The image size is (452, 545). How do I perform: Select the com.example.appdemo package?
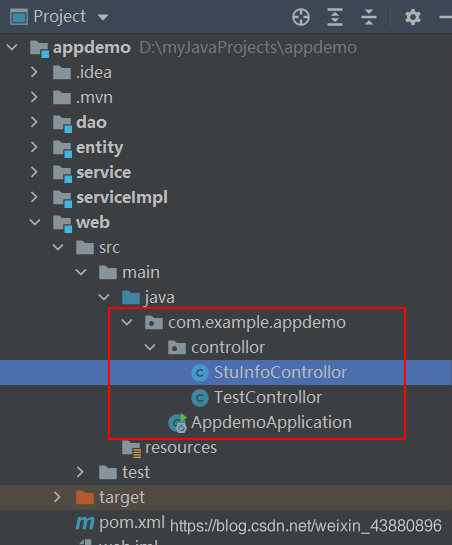(257, 323)
